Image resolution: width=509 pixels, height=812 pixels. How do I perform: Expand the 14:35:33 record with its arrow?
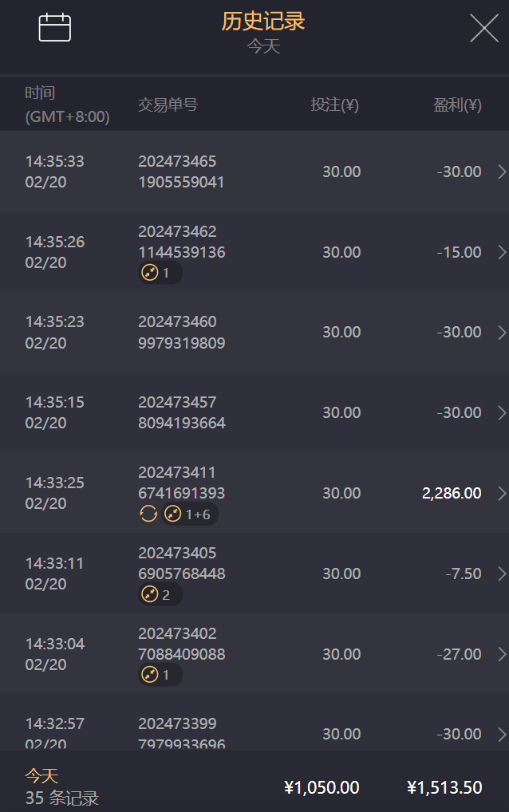point(501,171)
